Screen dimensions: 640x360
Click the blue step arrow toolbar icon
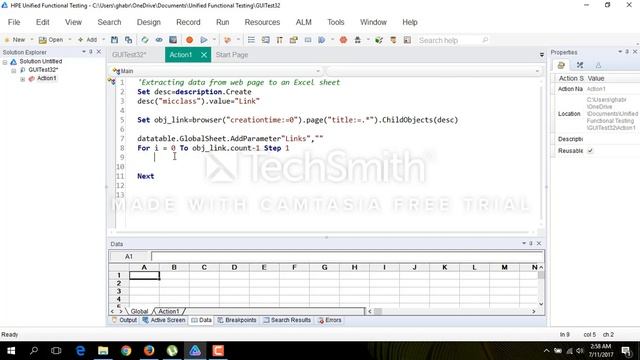point(322,40)
